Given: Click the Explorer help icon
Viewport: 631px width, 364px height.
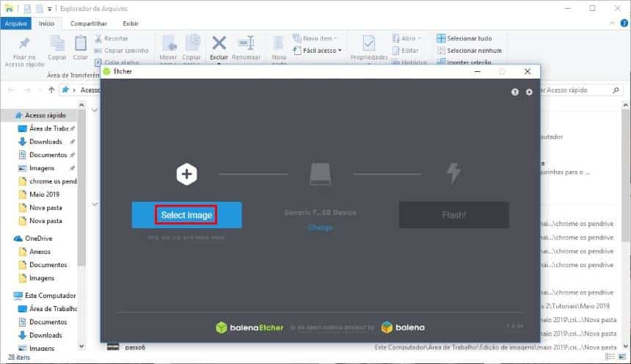Looking at the screenshot, I should point(624,23).
